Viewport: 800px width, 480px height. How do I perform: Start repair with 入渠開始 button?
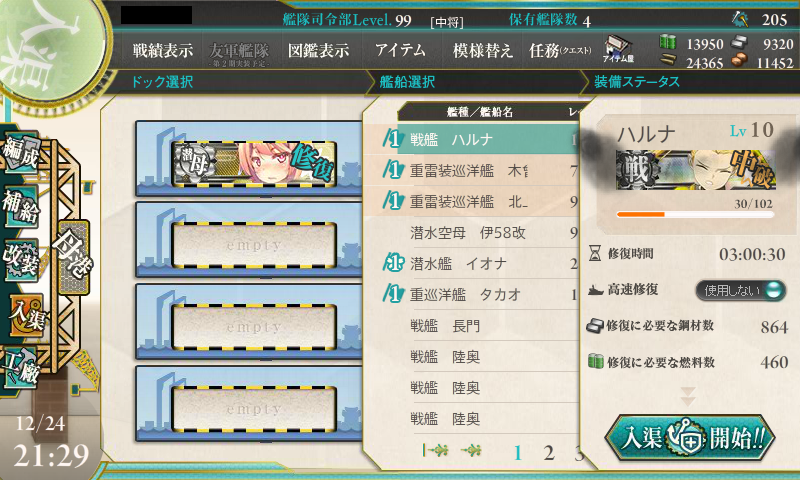point(690,438)
